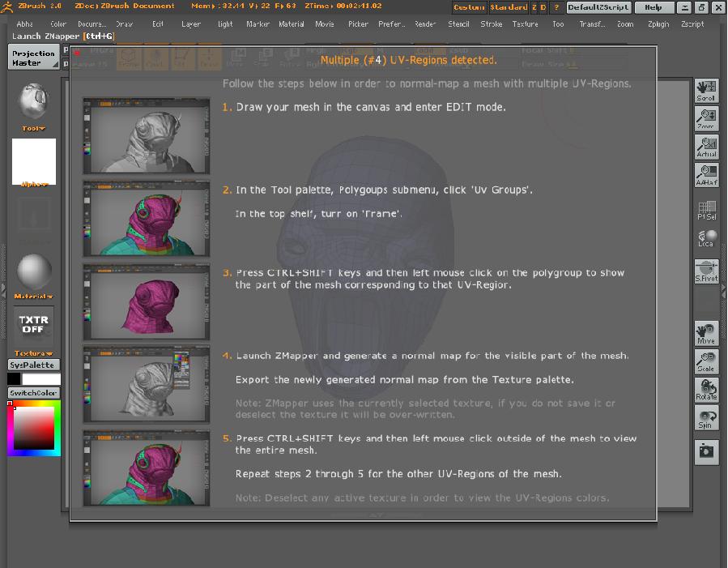
Task: Switch to Standard interface layout
Action: coord(509,7)
